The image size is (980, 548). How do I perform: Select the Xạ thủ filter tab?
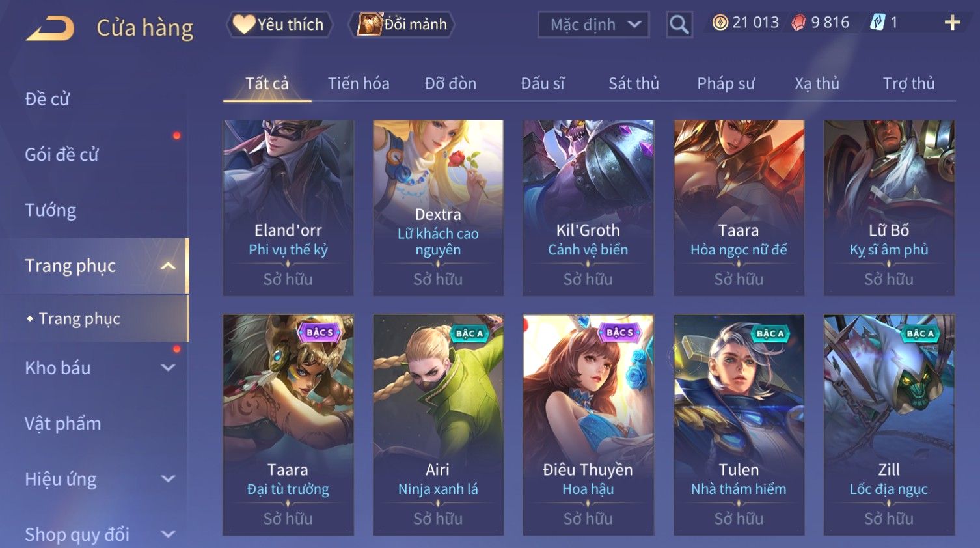(817, 83)
